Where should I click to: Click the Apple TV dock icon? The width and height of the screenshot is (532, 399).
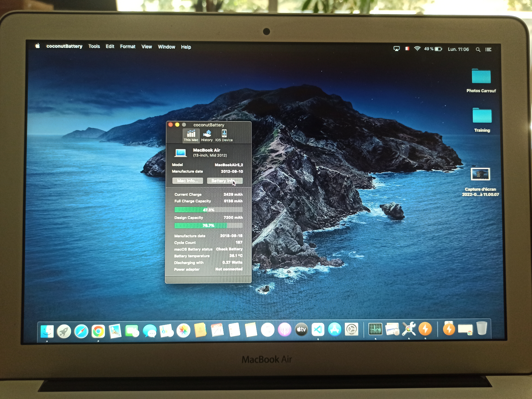301,329
